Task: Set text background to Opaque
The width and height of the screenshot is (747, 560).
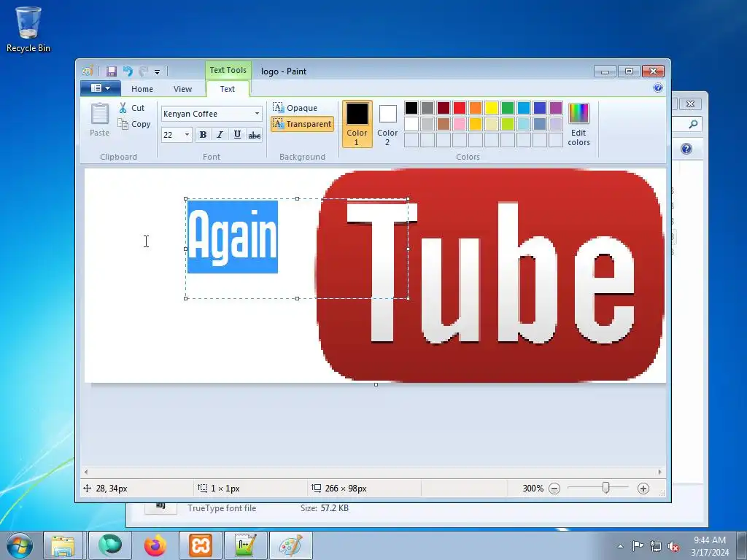Action: click(x=295, y=108)
